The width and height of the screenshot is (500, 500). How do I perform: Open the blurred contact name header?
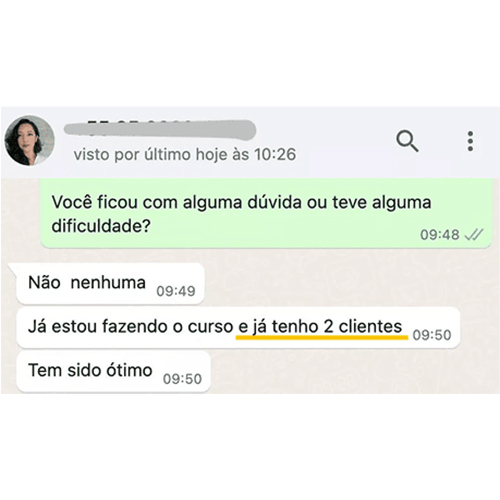160,129
